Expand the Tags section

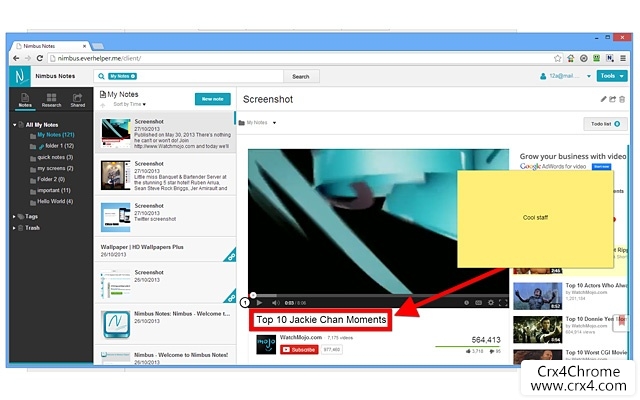[14, 216]
